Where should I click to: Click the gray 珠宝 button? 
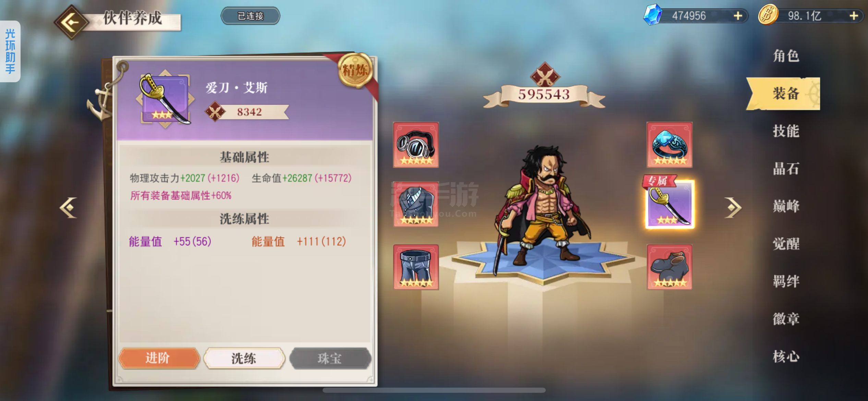click(x=330, y=358)
